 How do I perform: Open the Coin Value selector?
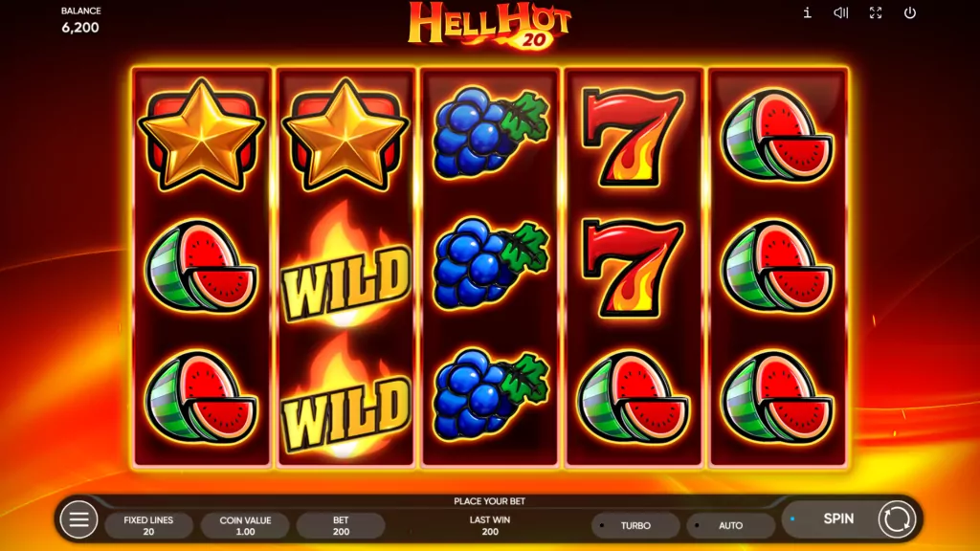tap(245, 525)
